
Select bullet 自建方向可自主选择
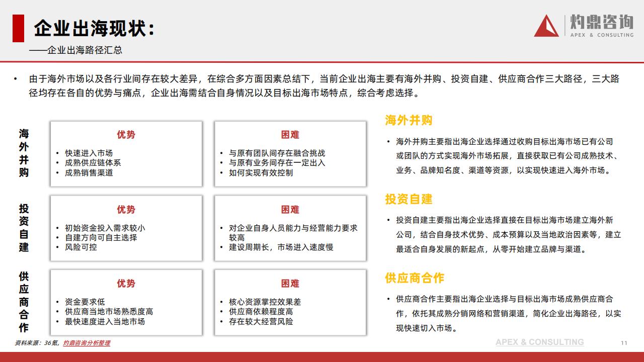pos(101,237)
